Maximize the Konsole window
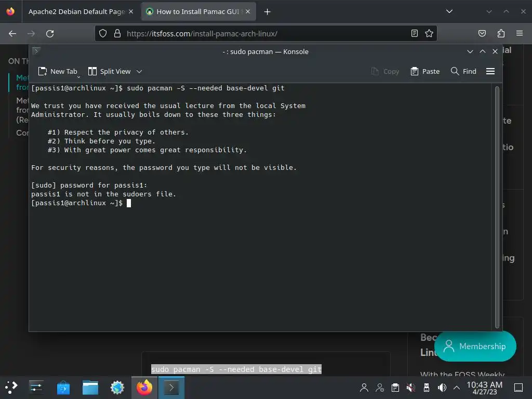This screenshot has width=532, height=399. pyautogui.click(x=483, y=51)
